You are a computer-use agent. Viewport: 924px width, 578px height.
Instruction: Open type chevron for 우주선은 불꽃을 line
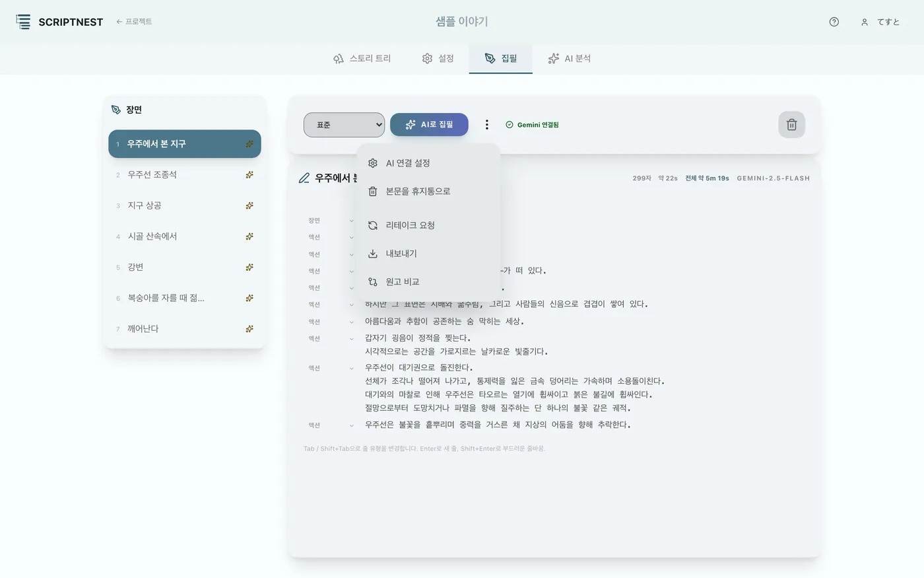click(351, 425)
